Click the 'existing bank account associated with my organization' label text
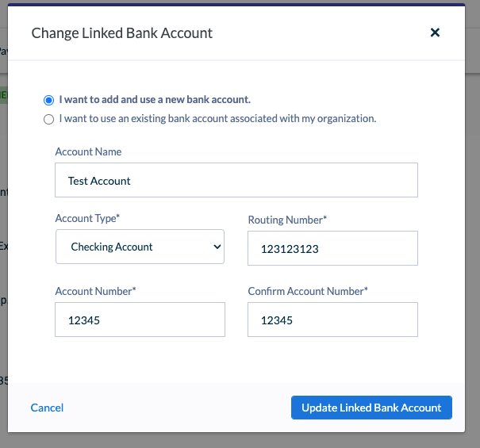This screenshot has width=480, height=448. [253, 119]
